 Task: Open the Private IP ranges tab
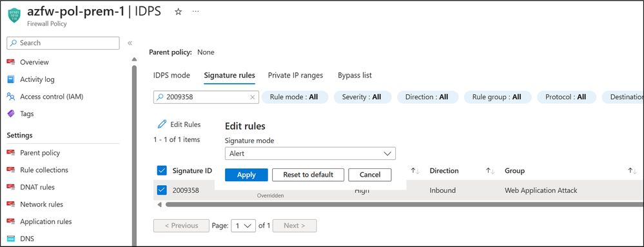coord(295,75)
